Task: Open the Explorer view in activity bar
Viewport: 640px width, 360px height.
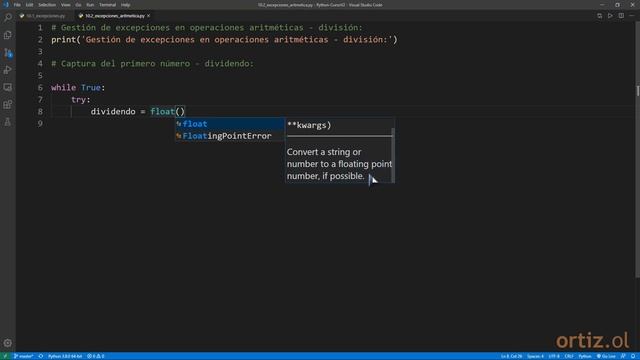Action: coord(8,35)
